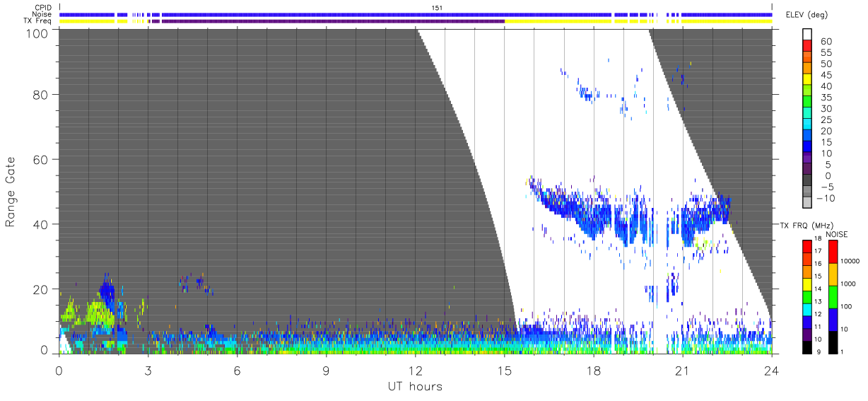The image size is (868, 401).
Task: Click the blue echo cluster near gate 20, hour 1.5
Action: click(106, 290)
